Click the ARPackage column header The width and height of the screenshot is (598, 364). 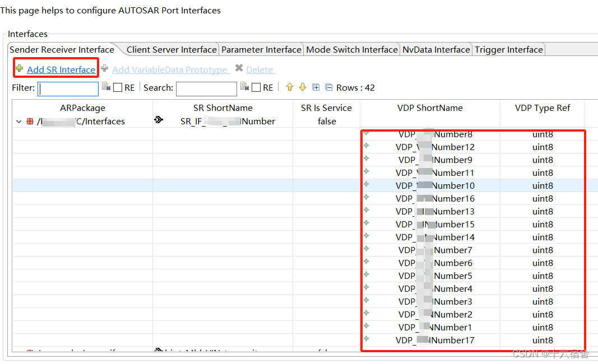(x=82, y=108)
